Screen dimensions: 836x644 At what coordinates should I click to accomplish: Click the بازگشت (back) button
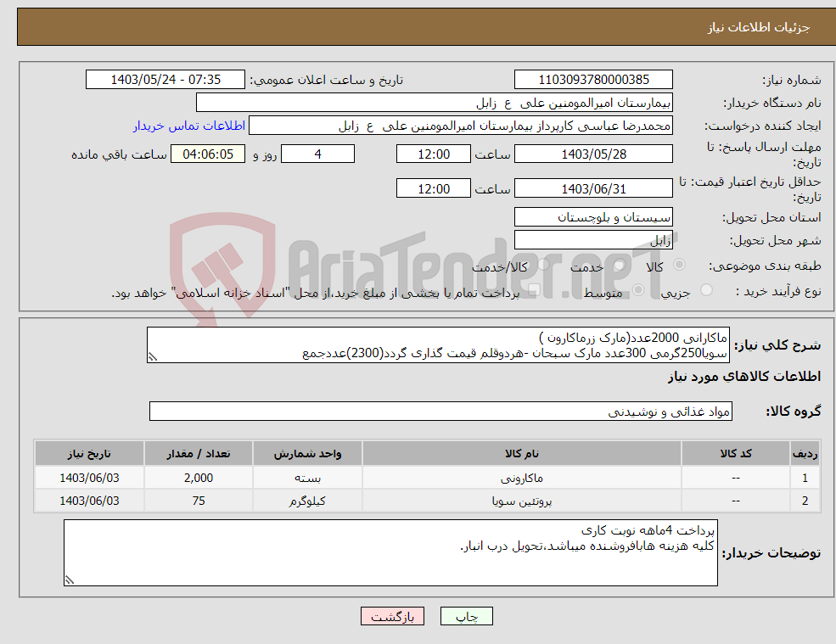(392, 616)
